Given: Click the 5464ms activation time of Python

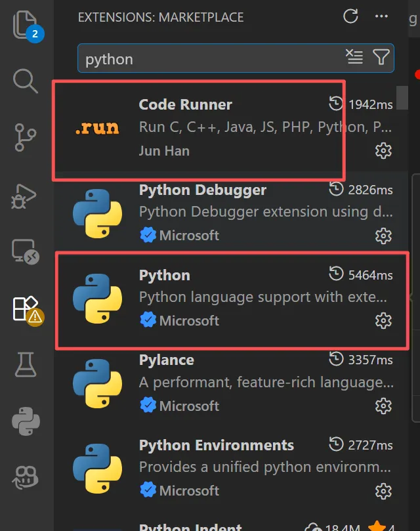Looking at the screenshot, I should pos(371,275).
